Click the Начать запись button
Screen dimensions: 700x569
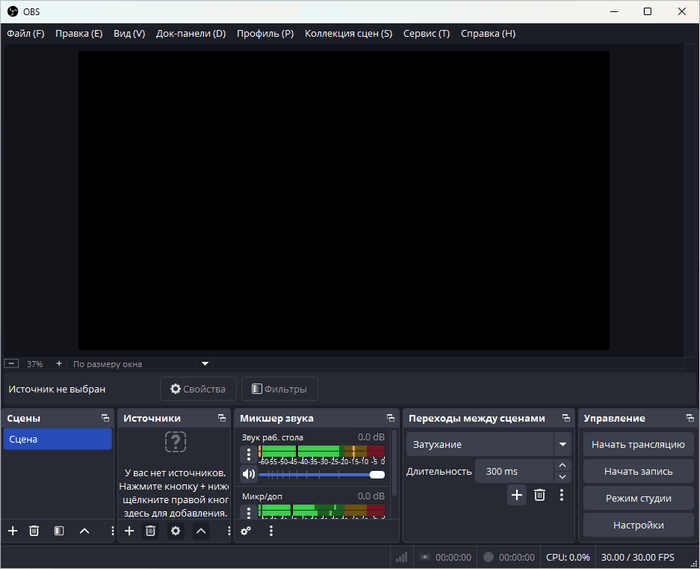[x=637, y=471]
